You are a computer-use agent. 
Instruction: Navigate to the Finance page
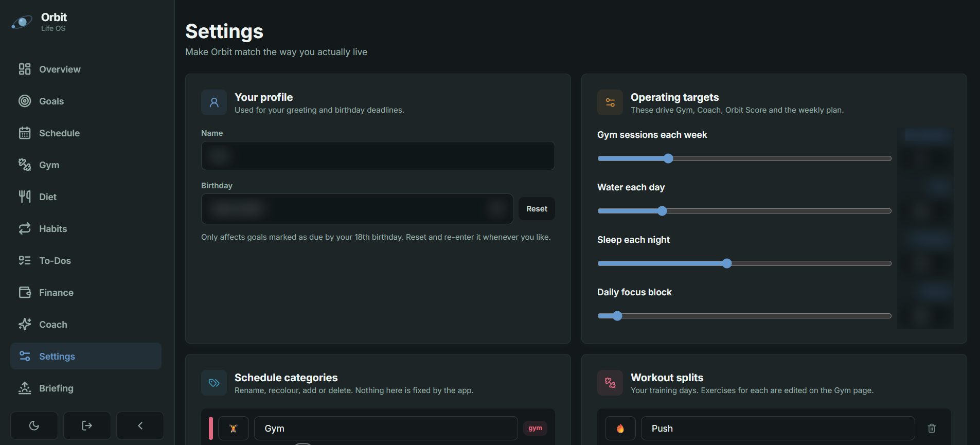[x=86, y=293]
